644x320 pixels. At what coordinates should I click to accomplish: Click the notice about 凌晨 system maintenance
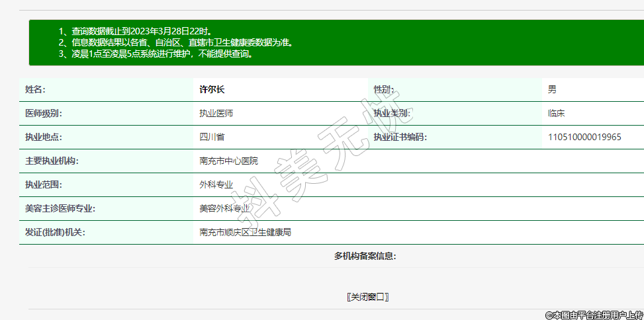click(156, 54)
